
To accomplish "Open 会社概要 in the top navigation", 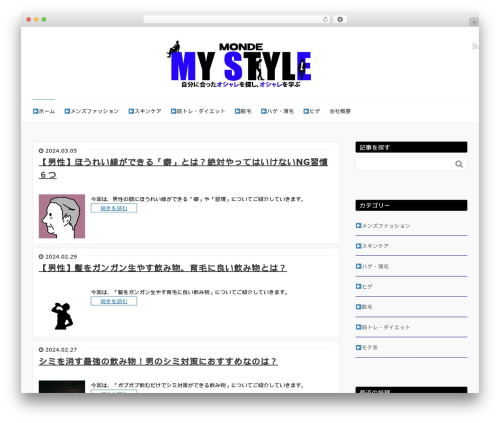I will pos(340,111).
